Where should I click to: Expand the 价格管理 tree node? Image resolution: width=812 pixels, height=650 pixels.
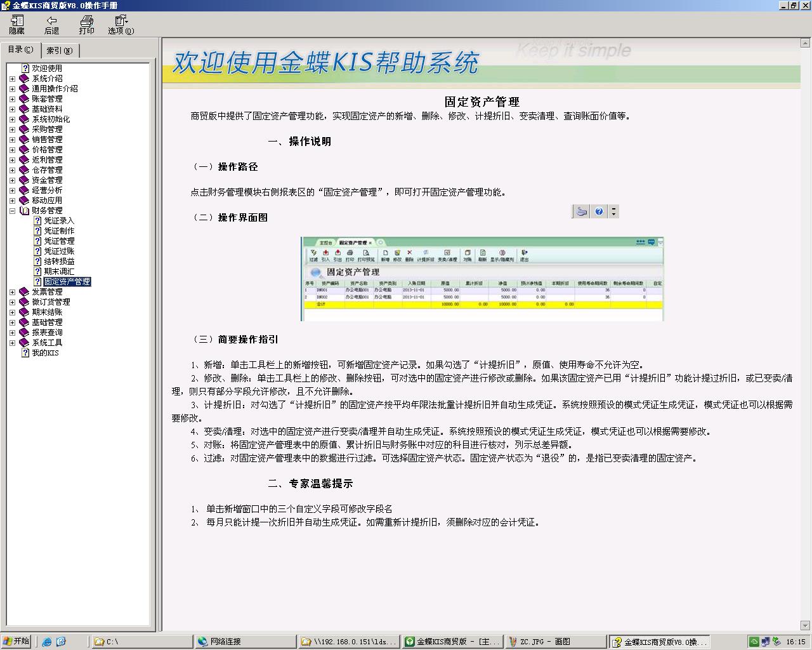coord(12,150)
